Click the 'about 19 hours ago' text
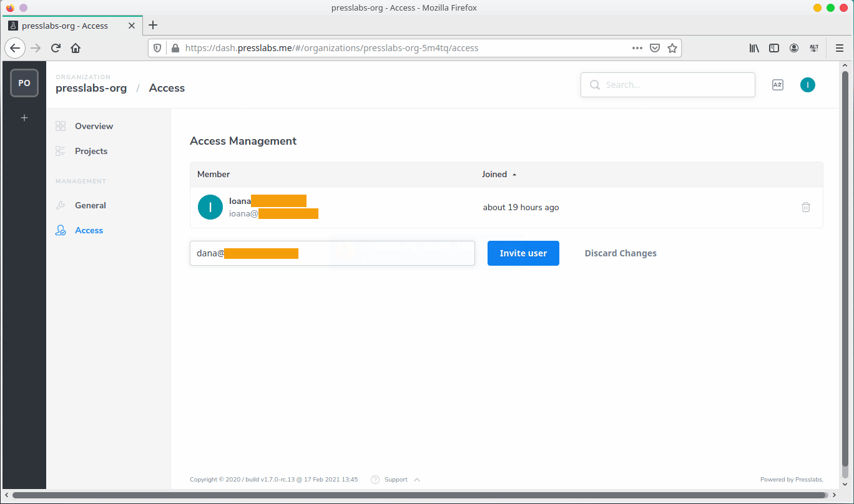 coord(521,207)
